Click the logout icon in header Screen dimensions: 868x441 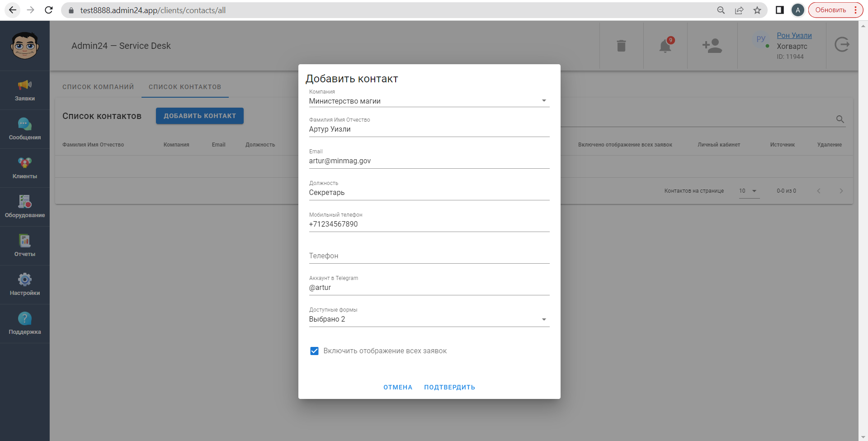842,45
